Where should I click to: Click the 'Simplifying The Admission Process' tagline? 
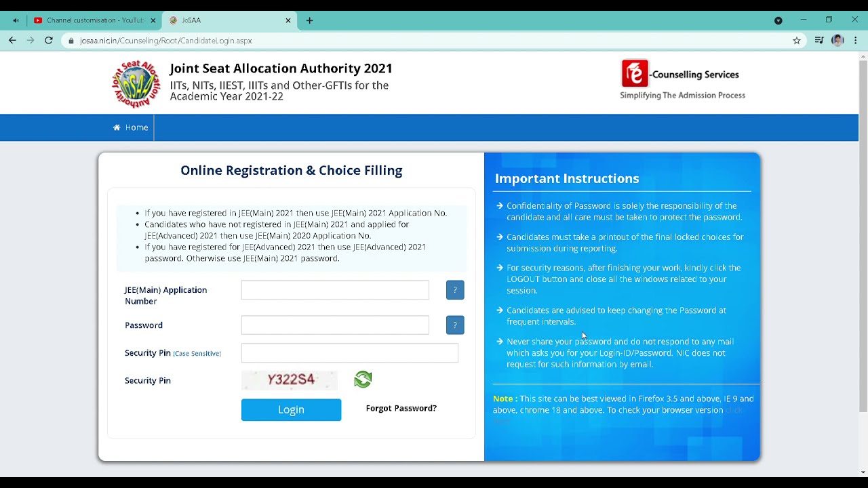[x=682, y=96]
